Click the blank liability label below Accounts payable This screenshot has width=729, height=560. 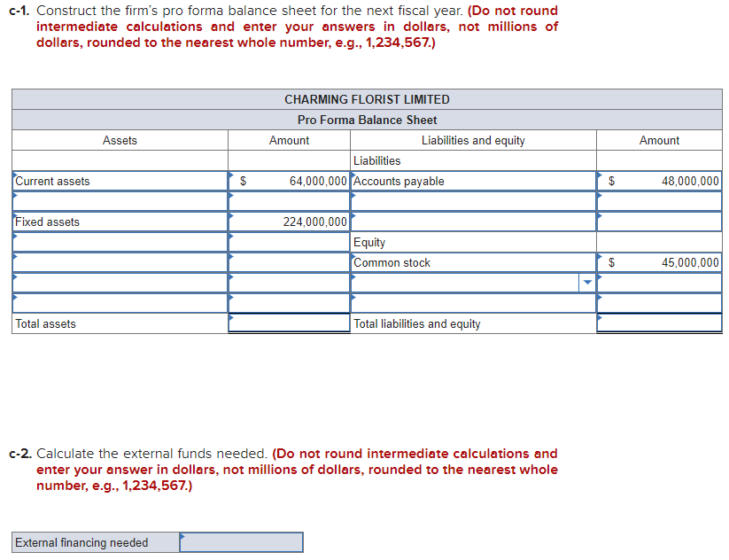click(473, 201)
